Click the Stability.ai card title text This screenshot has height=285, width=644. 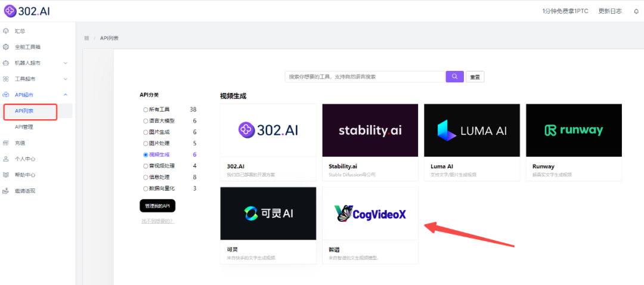tap(343, 166)
